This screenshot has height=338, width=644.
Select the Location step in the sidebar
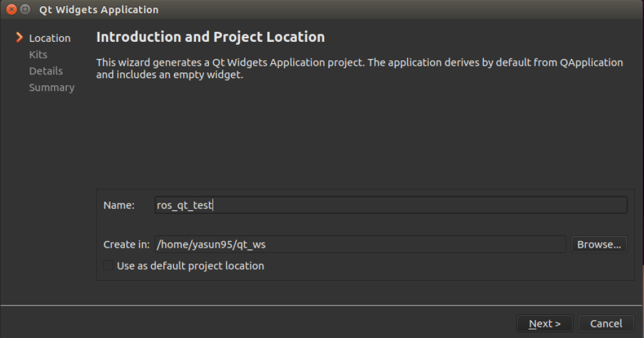tap(50, 38)
